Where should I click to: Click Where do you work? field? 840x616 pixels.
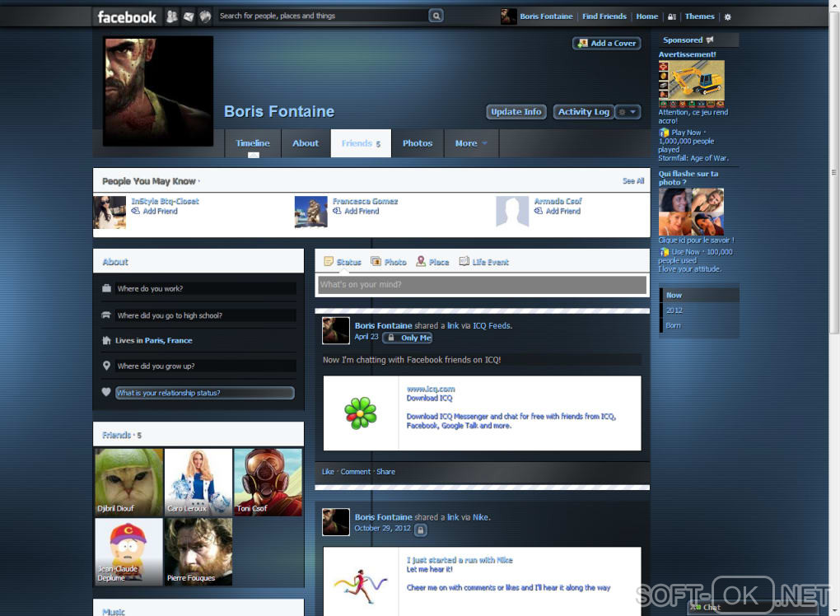(206, 288)
